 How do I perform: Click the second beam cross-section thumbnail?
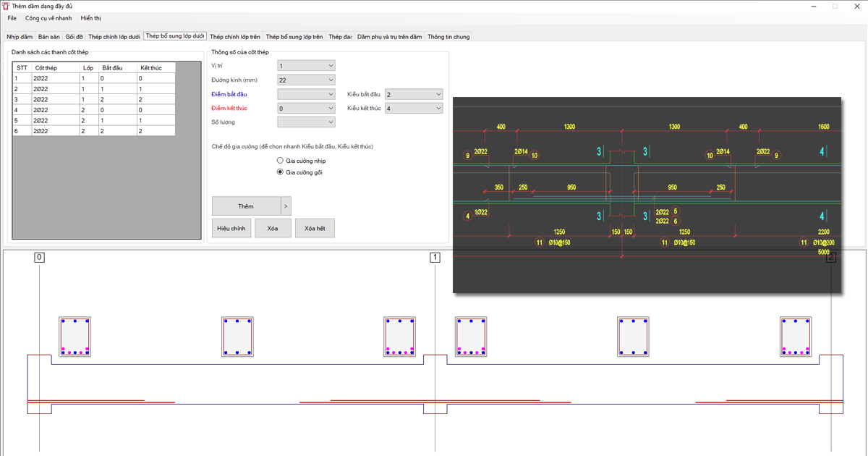coord(237,337)
